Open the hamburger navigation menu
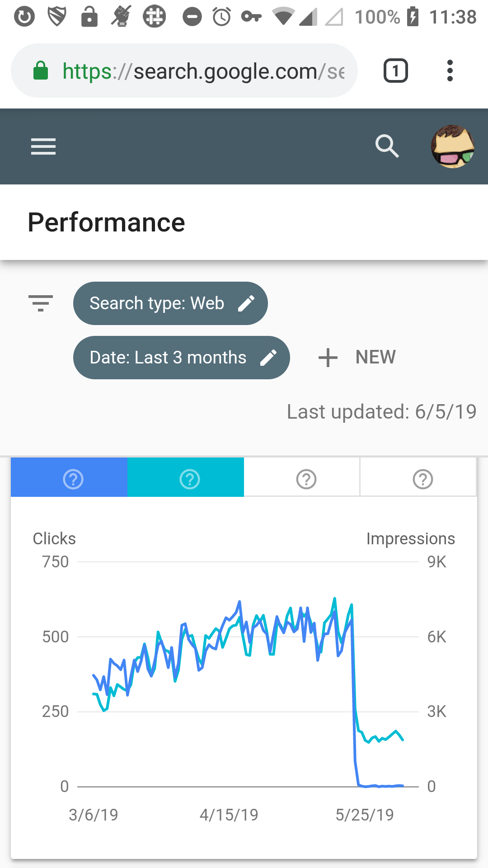488x868 pixels. (43, 146)
